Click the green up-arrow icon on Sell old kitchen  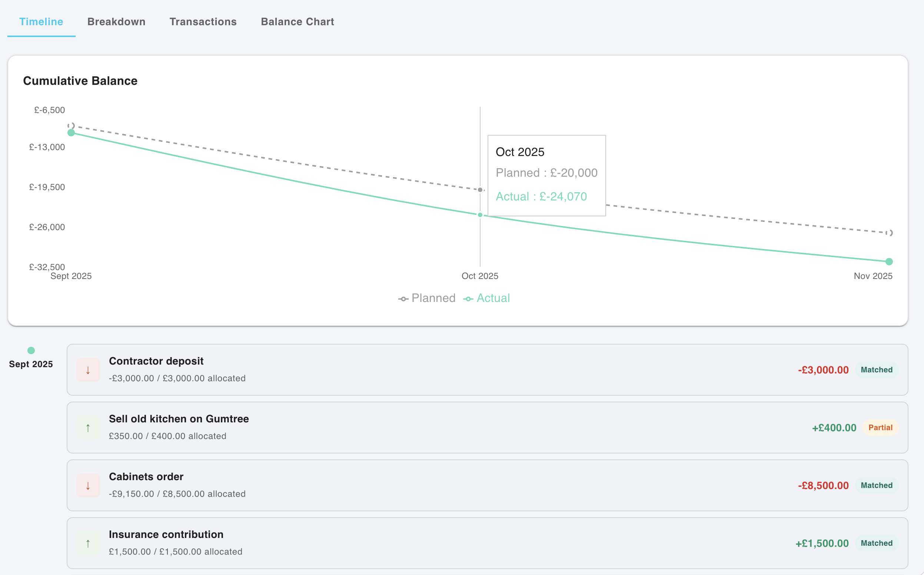click(88, 428)
